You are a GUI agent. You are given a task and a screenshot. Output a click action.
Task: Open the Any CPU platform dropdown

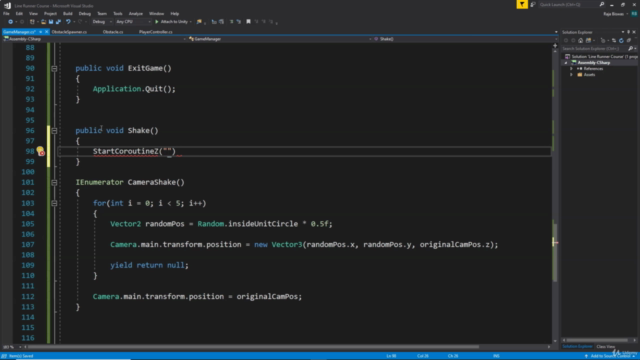click(133, 22)
